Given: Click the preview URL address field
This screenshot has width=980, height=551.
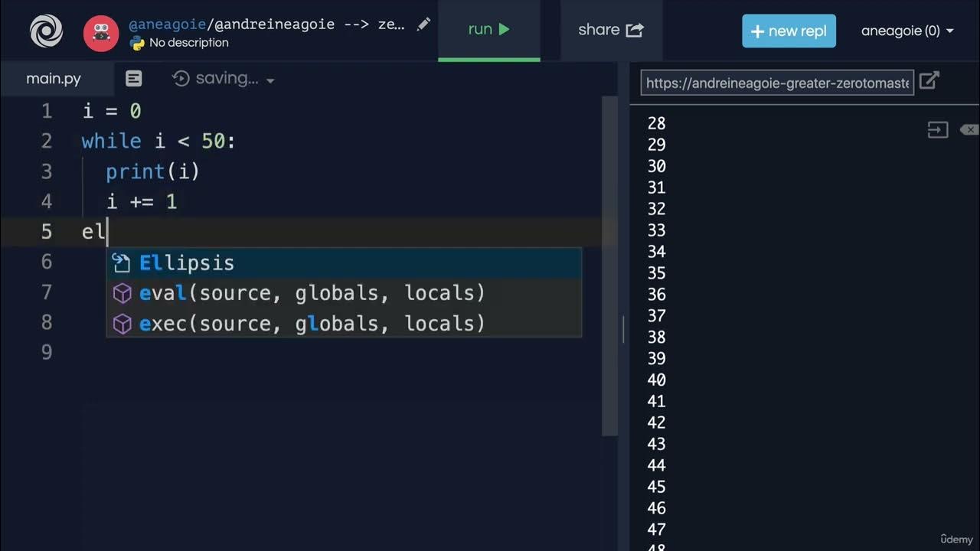Looking at the screenshot, I should coord(777,83).
